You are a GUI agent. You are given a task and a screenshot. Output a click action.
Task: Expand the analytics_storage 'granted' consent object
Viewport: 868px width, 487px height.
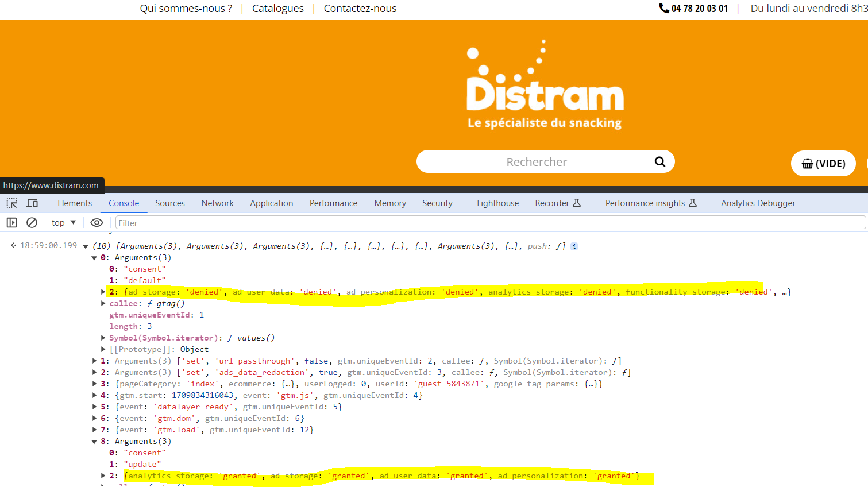coord(103,476)
